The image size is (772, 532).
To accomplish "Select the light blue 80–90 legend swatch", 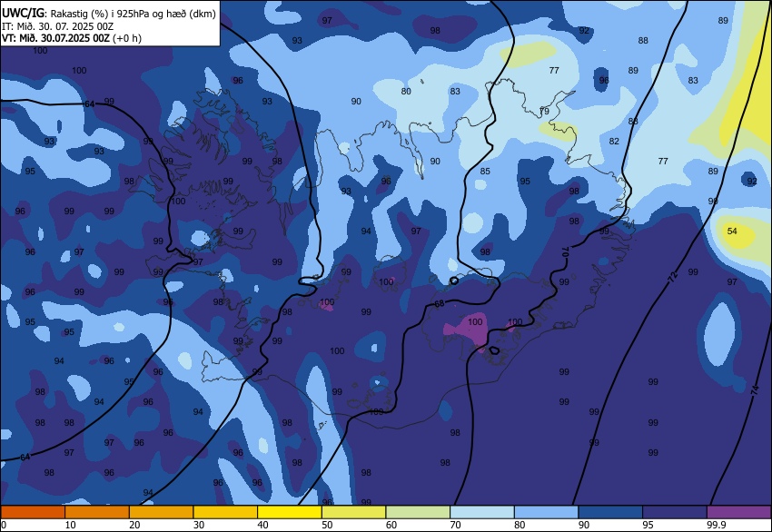I will coord(546,512).
